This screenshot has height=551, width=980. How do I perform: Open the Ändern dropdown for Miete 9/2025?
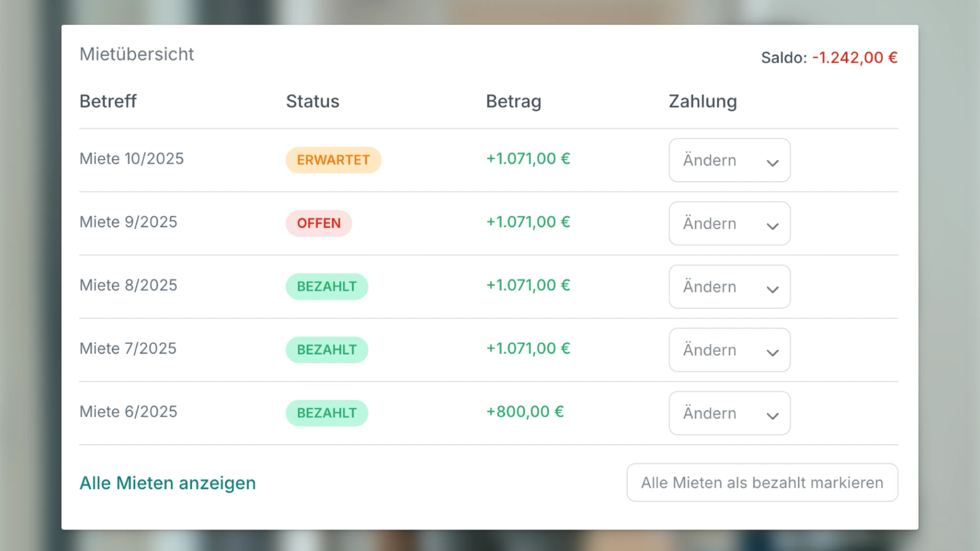pos(729,223)
